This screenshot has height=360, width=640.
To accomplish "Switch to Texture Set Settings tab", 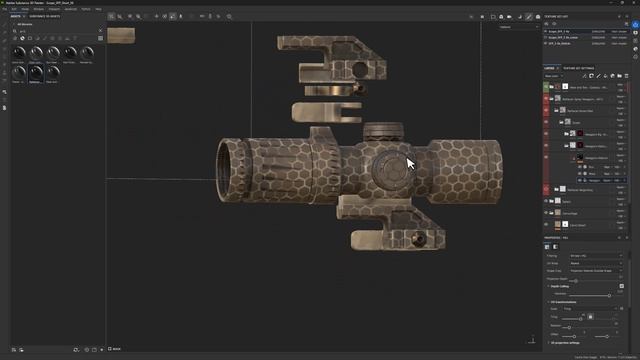I will [578, 68].
